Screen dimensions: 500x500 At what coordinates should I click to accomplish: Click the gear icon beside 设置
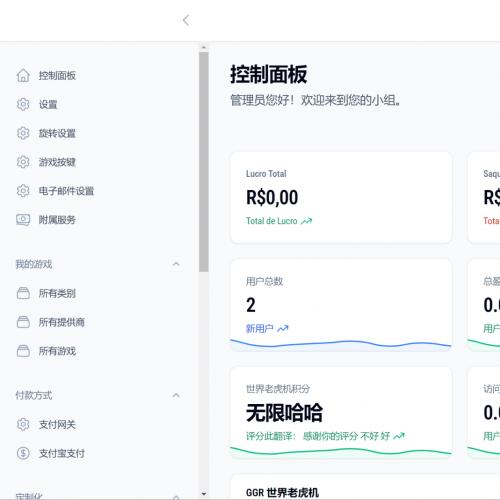tap(23, 104)
